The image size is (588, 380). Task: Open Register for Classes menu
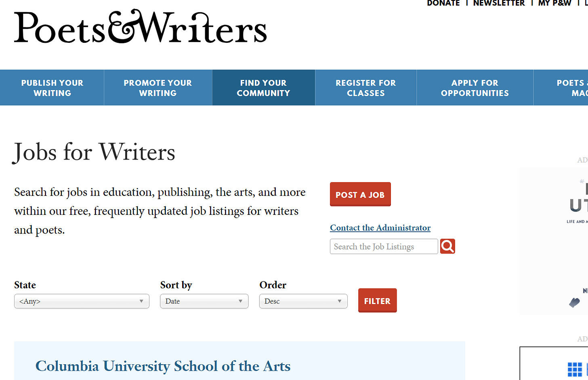click(365, 88)
